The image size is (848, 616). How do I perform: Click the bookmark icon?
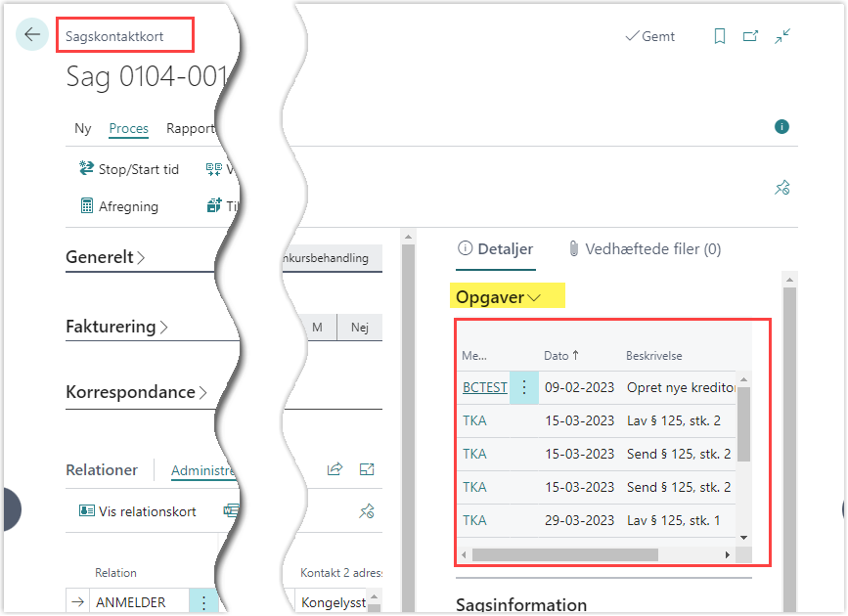(x=720, y=36)
